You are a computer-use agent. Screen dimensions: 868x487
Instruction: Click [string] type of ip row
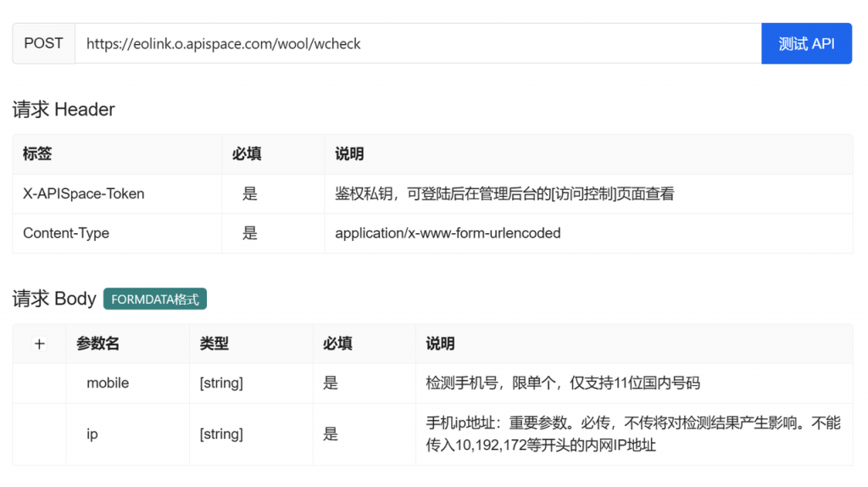(x=221, y=434)
